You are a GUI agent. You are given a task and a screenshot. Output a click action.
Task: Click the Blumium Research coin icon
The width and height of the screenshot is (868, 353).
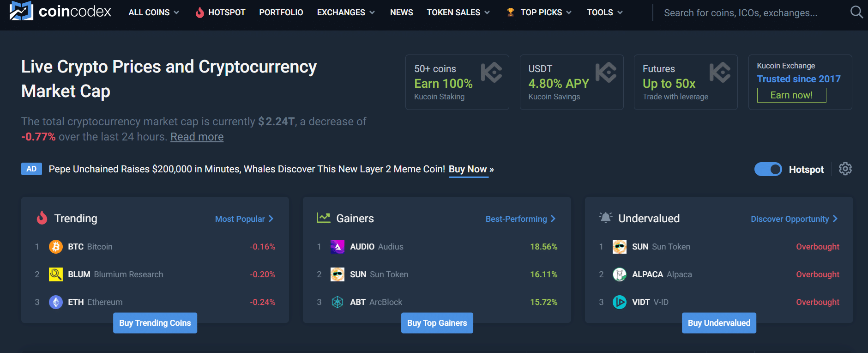tap(56, 274)
